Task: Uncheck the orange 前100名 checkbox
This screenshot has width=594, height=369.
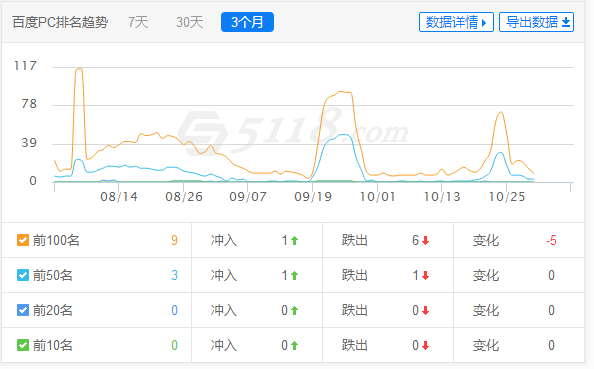Action: 23,240
